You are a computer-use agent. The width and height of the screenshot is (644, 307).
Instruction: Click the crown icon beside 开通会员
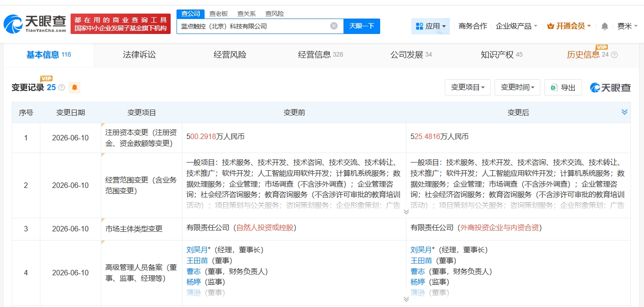tap(550, 26)
